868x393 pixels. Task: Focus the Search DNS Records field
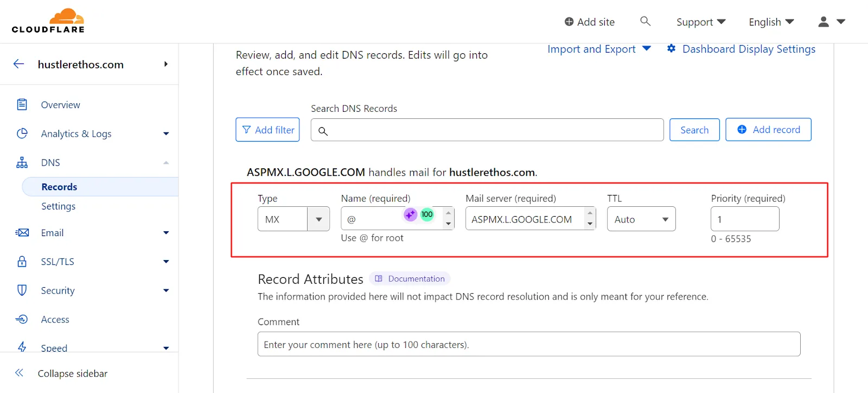[x=487, y=130]
